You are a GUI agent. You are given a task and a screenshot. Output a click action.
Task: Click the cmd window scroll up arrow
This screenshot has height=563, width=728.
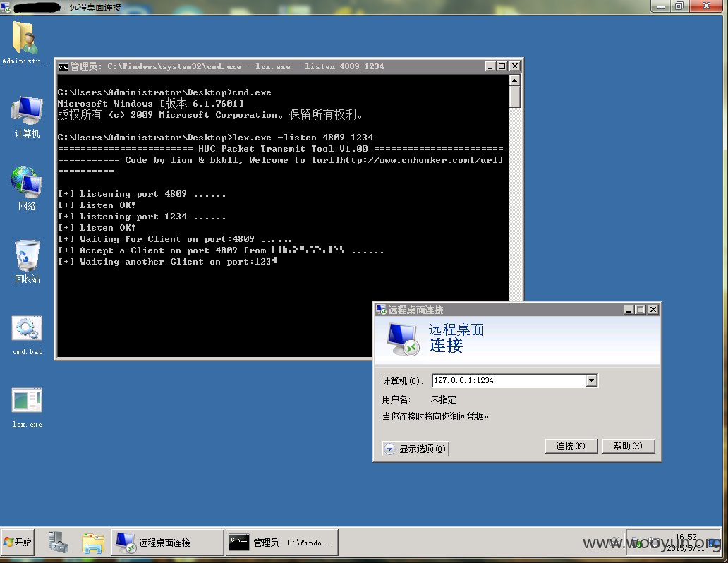[514, 80]
